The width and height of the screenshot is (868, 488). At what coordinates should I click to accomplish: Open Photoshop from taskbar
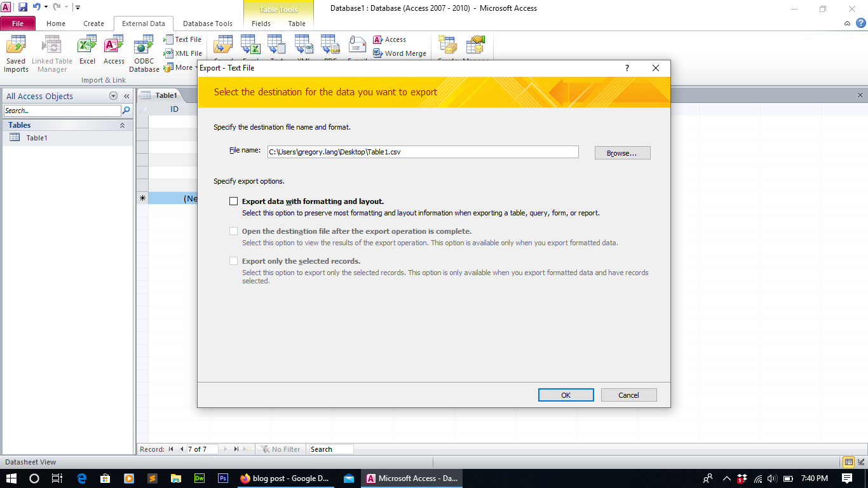click(x=223, y=478)
